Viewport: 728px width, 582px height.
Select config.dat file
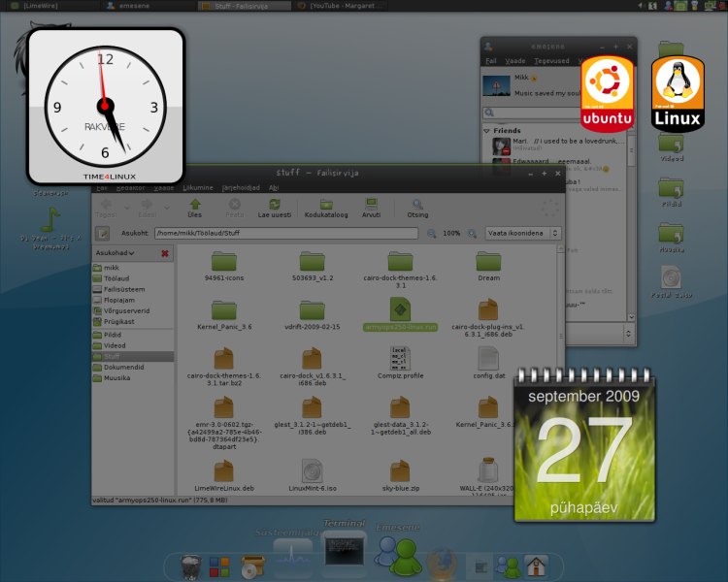tap(488, 363)
